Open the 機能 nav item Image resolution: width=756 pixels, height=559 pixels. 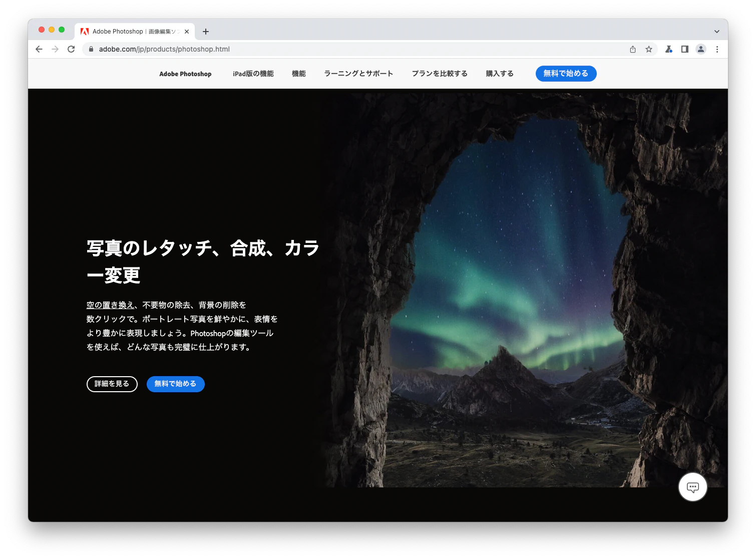tap(299, 74)
